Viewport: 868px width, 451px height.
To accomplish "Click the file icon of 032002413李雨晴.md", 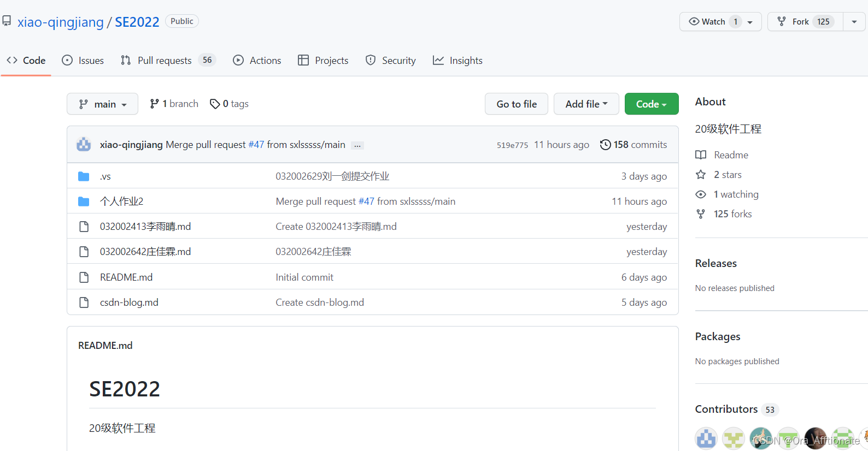I will pos(84,227).
